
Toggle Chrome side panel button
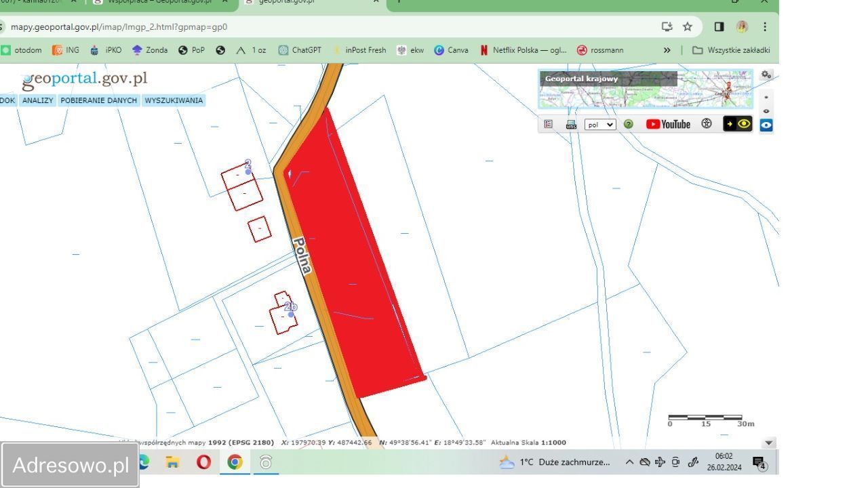click(719, 26)
